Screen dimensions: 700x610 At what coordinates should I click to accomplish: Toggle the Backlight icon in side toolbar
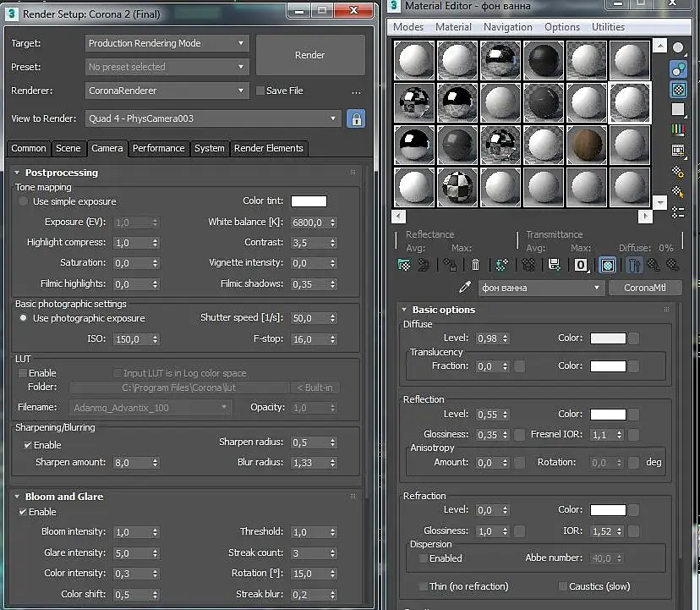coord(678,69)
